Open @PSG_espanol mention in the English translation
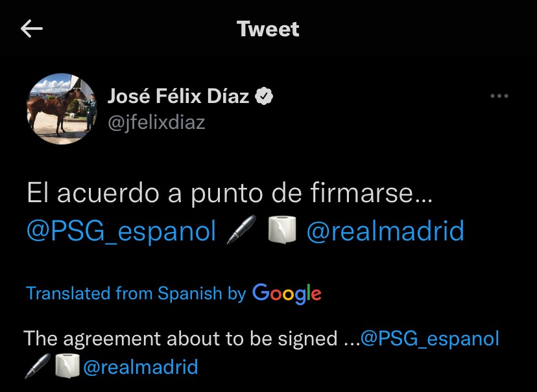537x392 pixels. pyautogui.click(x=429, y=338)
